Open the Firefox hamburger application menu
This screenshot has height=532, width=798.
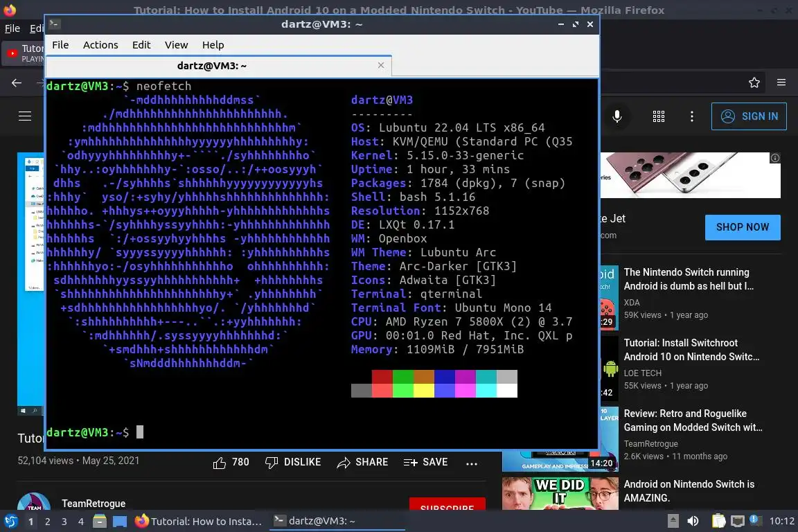click(781, 82)
